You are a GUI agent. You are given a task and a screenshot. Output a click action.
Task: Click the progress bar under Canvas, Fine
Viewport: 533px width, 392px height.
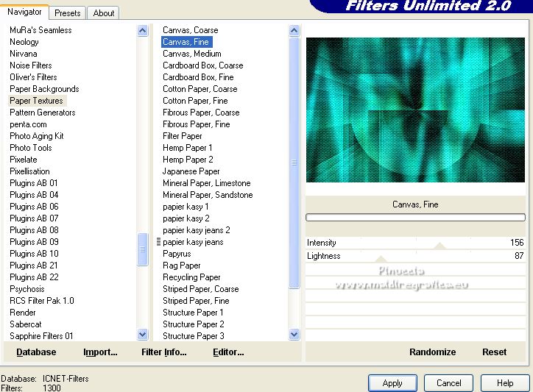pos(415,218)
